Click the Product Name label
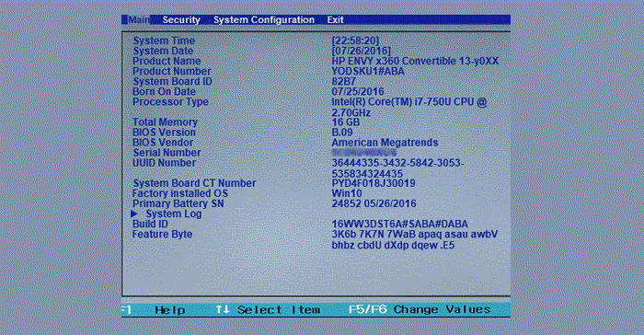Image resolution: width=644 pixels, height=335 pixels. (x=167, y=61)
